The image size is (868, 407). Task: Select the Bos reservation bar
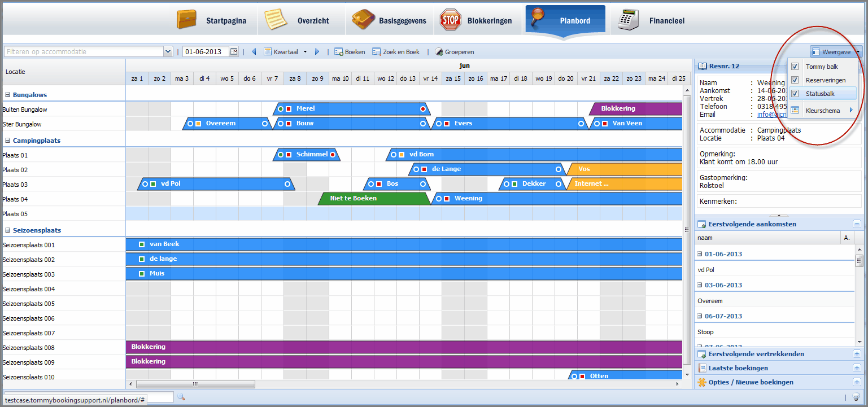pos(397,184)
